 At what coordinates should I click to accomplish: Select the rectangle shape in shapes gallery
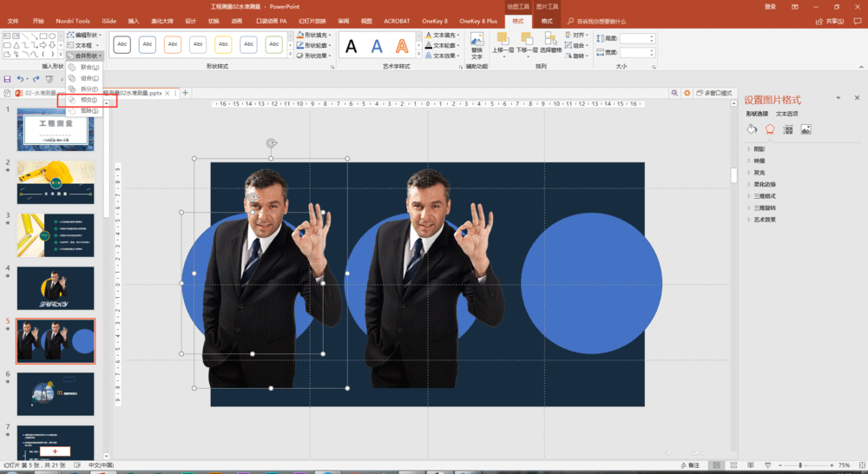point(43,36)
